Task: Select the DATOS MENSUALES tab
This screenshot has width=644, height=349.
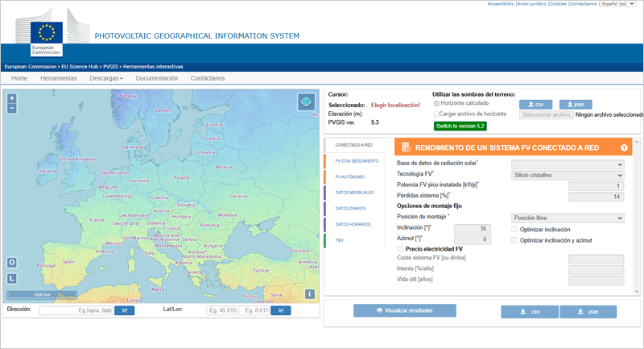Action: click(x=354, y=193)
